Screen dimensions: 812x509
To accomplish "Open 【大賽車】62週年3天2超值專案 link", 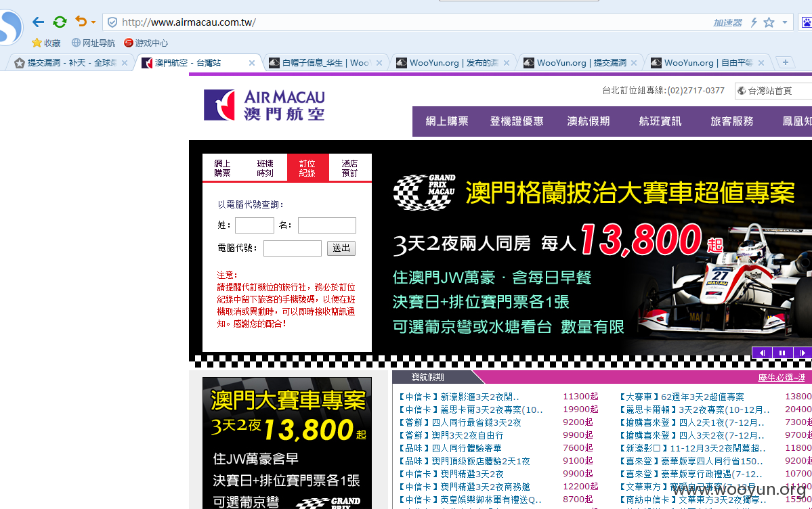I will pyautogui.click(x=681, y=397).
